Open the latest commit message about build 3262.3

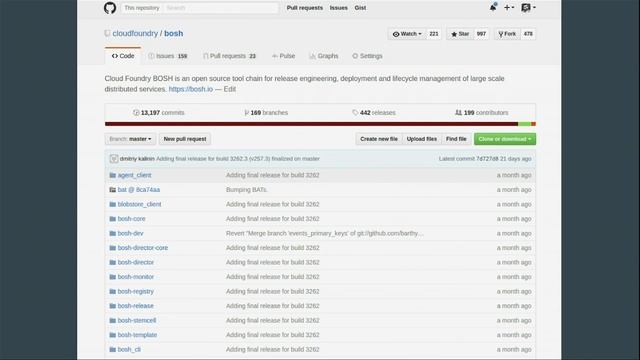238,159
